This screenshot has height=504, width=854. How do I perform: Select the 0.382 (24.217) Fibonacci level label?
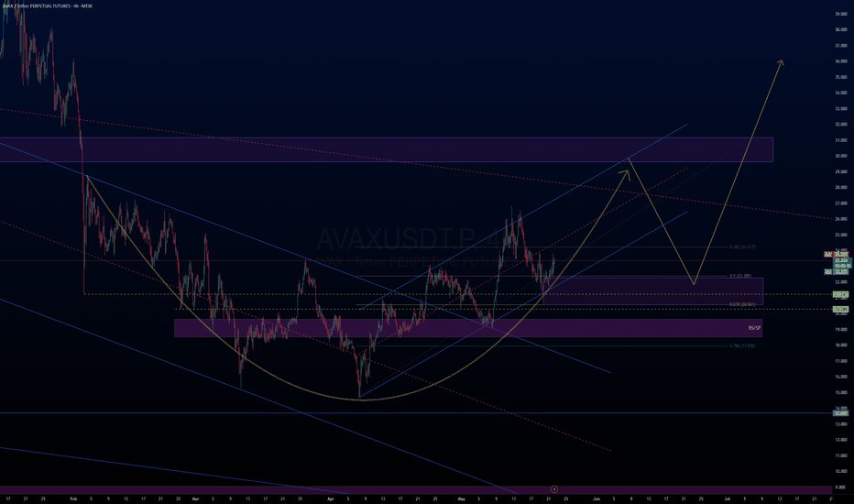pos(742,247)
